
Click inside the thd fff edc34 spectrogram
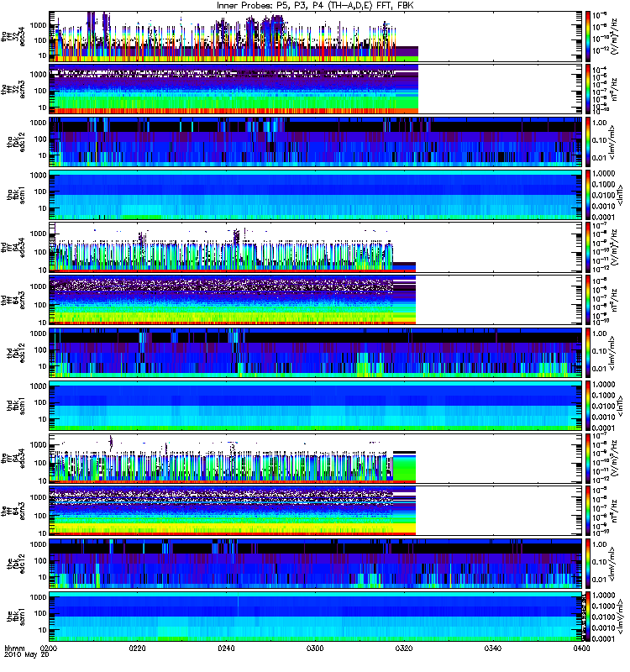pos(316,247)
